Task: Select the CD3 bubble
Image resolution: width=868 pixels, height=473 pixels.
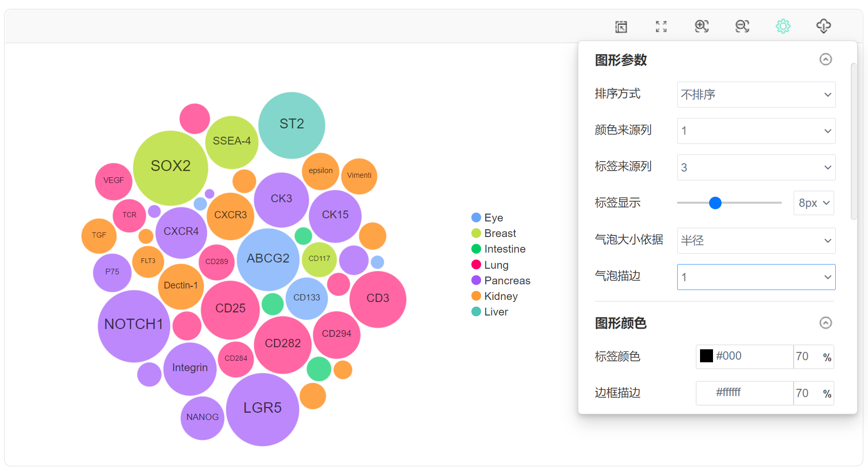Action: click(x=378, y=299)
